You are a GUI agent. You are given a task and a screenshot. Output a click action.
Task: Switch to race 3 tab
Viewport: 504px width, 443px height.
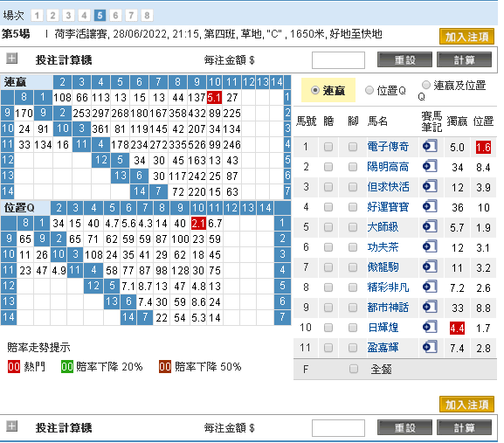(68, 15)
